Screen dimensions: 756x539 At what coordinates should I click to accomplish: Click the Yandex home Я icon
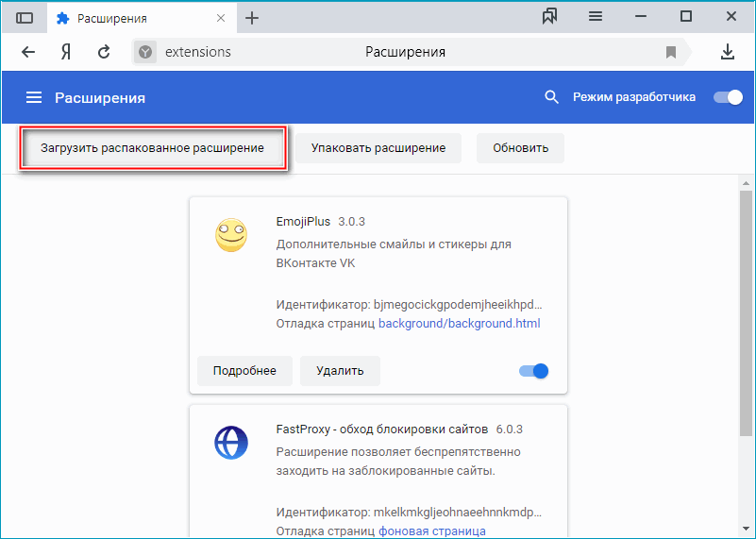pyautogui.click(x=66, y=52)
